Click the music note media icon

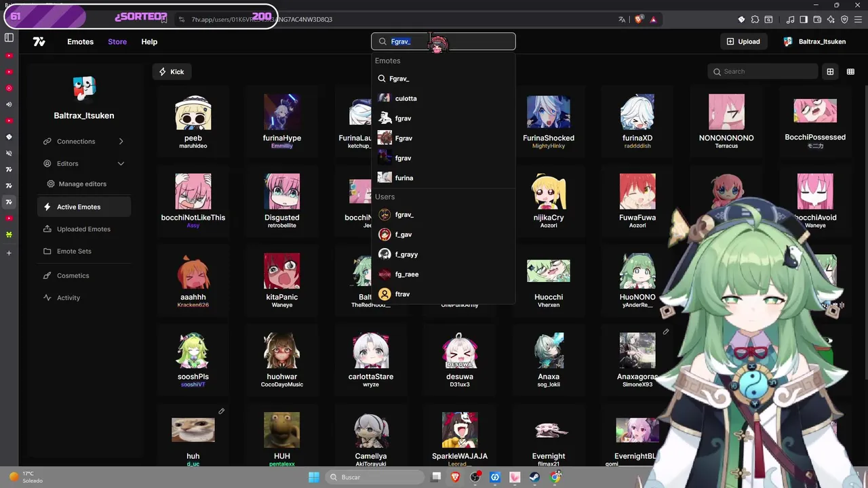pos(791,20)
